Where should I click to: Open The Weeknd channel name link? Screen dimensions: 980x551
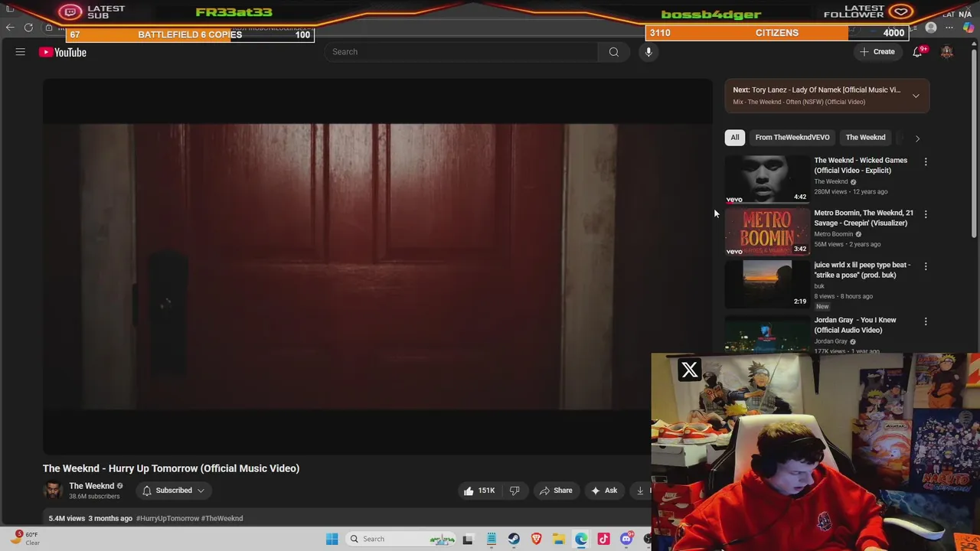pos(91,486)
